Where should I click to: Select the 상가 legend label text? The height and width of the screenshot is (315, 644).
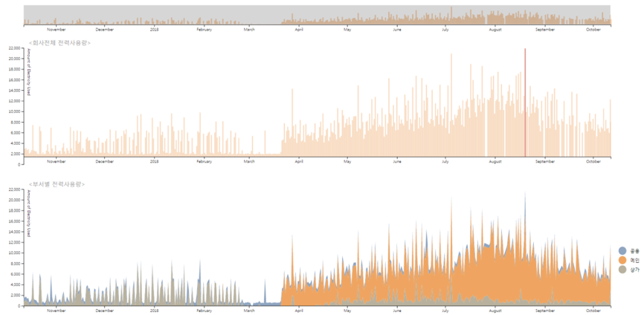pos(634,270)
